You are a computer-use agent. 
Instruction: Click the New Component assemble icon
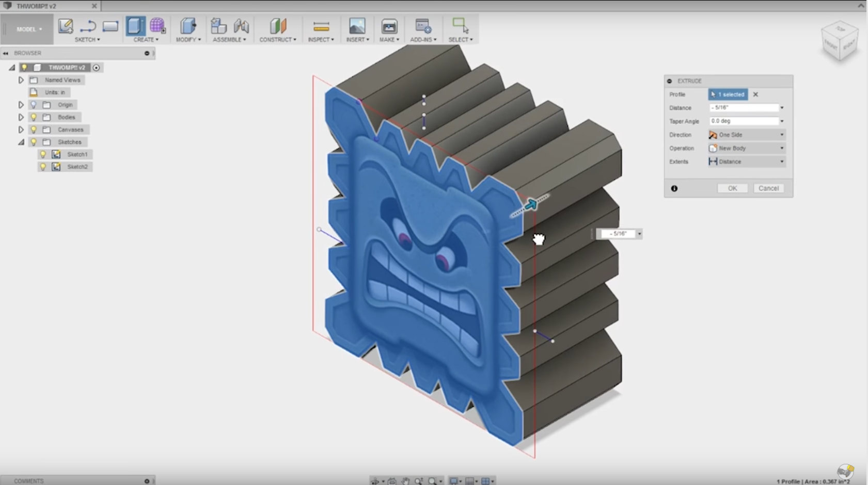click(x=218, y=26)
